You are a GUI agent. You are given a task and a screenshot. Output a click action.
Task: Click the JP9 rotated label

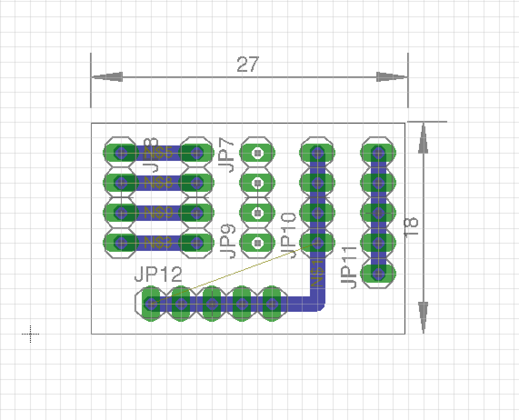pos(228,241)
